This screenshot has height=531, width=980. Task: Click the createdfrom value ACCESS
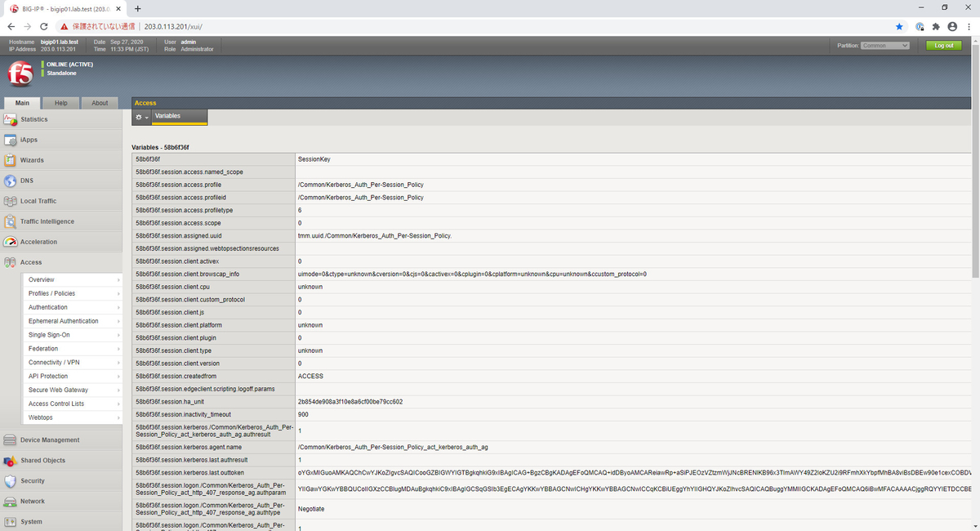[310, 376]
